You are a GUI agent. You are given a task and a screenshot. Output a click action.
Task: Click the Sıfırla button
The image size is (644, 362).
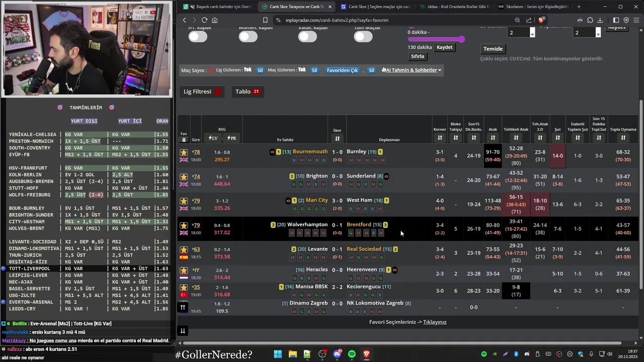[418, 56]
